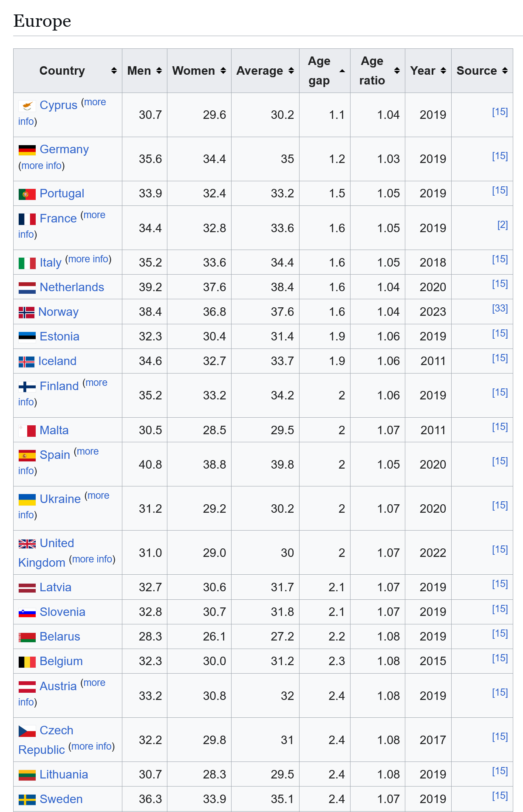Sort by Women column sort arrows
This screenshot has height=812, width=523.
[223, 71]
